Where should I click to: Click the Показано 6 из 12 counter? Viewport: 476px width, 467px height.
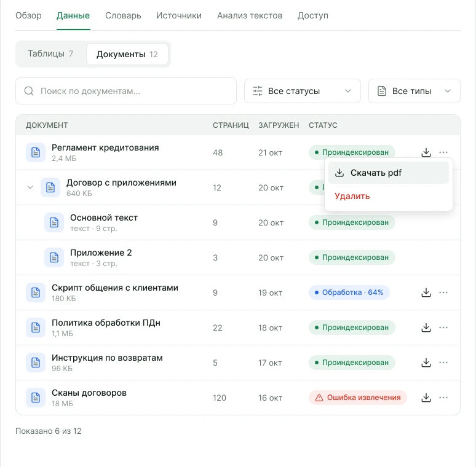coord(49,431)
